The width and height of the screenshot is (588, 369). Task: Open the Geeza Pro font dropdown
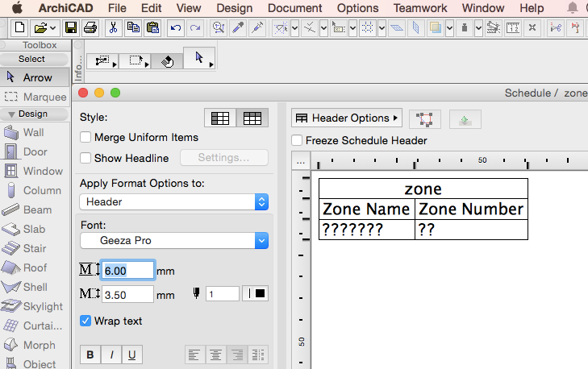click(x=174, y=241)
